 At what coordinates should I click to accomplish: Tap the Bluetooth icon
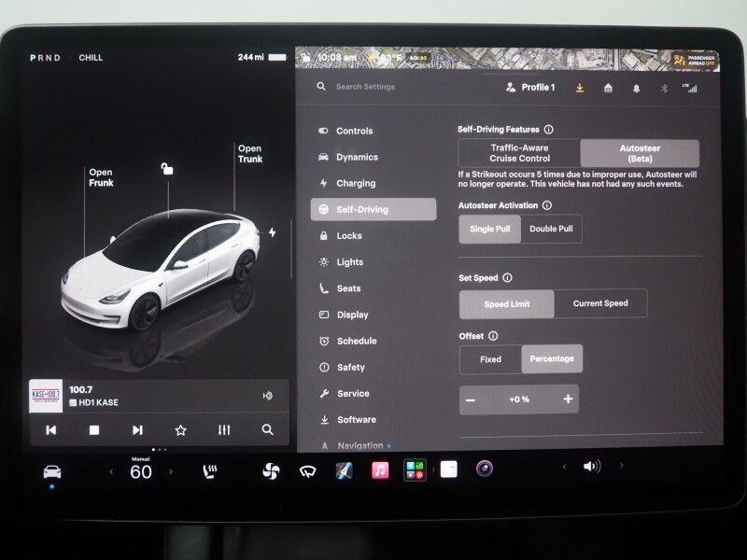click(664, 89)
